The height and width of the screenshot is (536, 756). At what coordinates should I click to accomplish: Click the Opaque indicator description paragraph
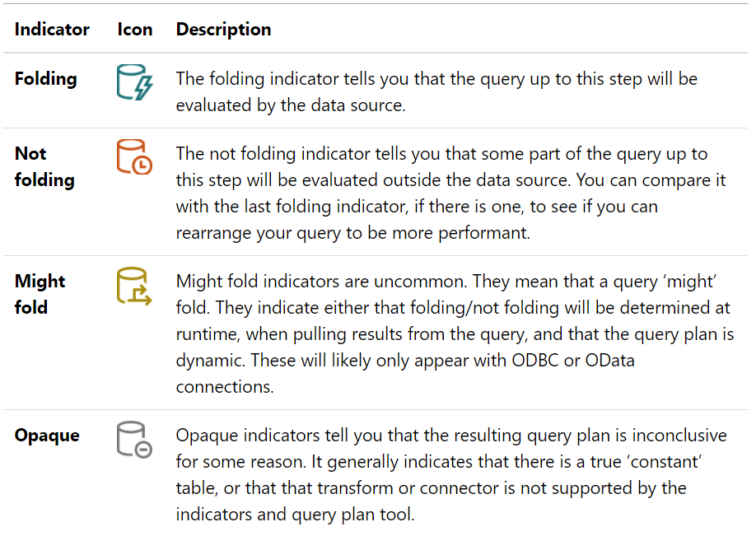(x=451, y=474)
